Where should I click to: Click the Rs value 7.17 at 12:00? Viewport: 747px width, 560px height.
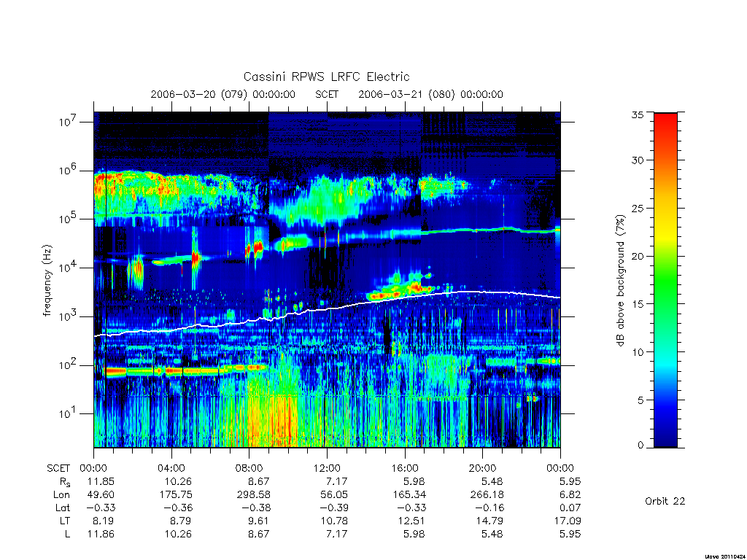[x=337, y=481]
